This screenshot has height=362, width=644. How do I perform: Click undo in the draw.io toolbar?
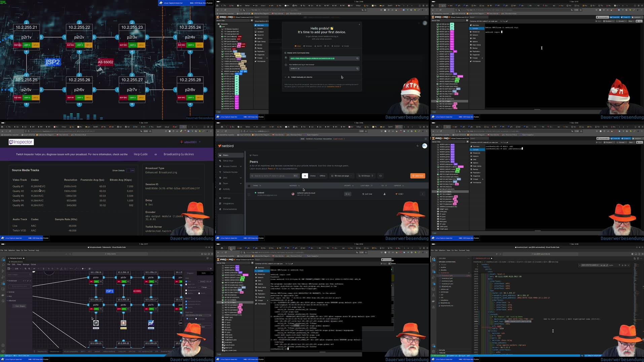(34, 269)
